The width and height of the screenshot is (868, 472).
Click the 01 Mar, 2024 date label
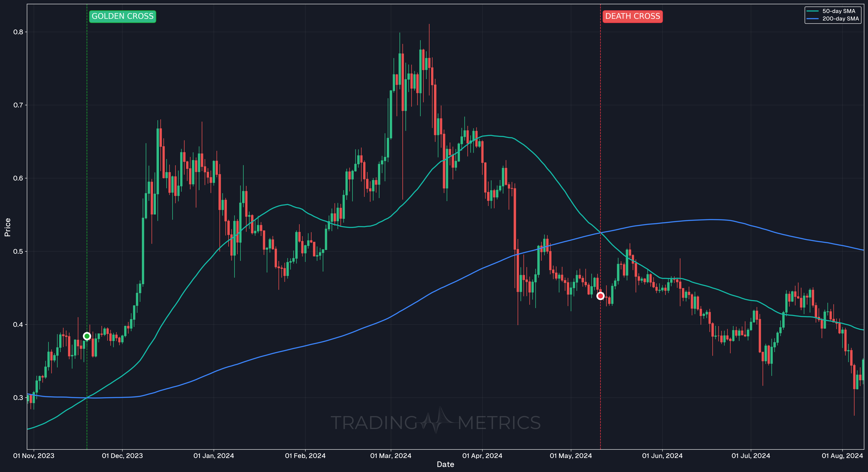391,456
